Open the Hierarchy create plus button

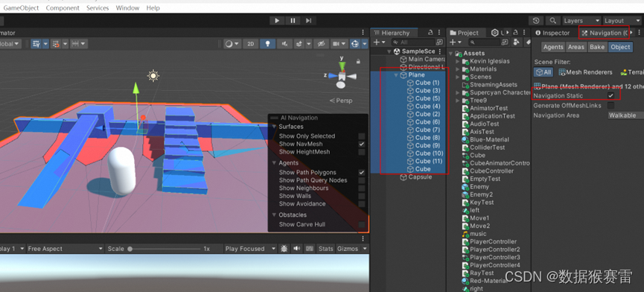[379, 42]
